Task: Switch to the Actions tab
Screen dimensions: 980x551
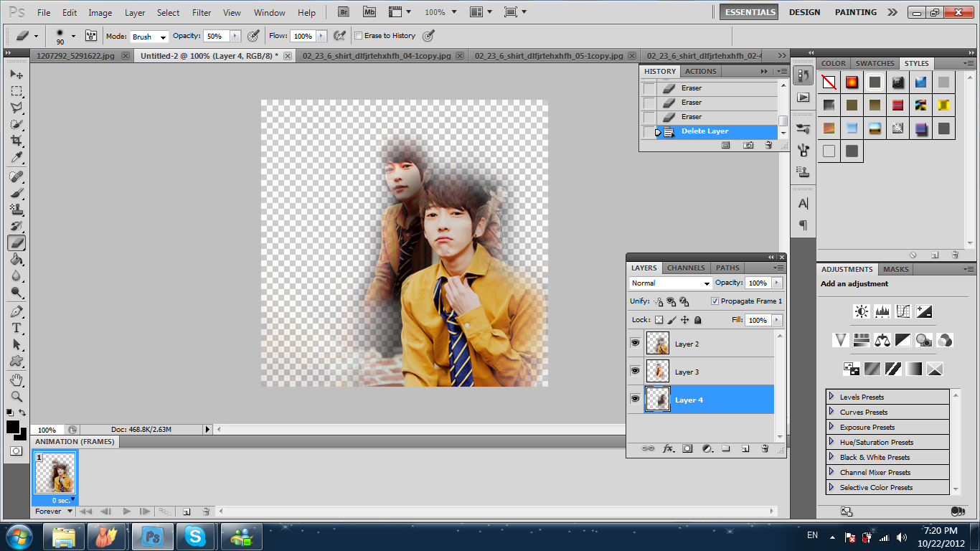Action: (x=701, y=72)
